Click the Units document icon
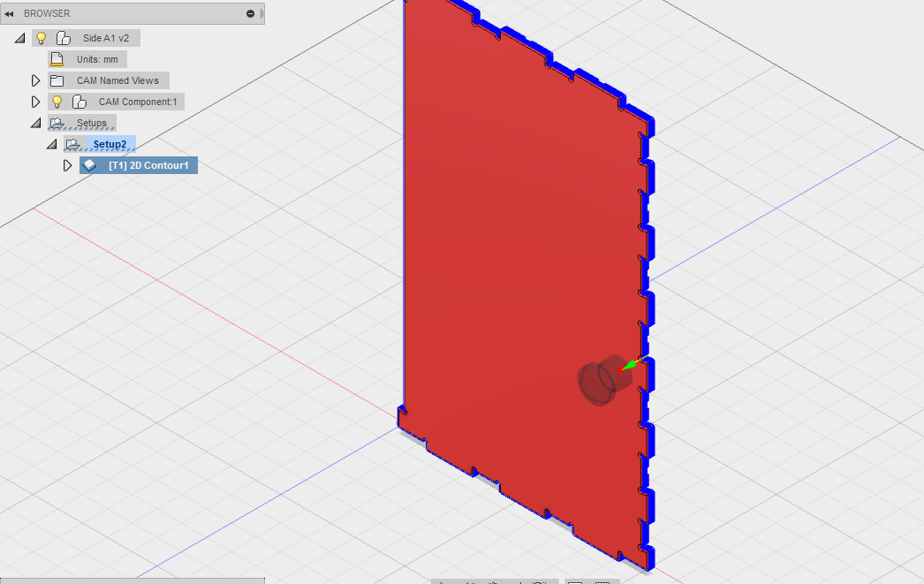924x584 pixels. pyautogui.click(x=57, y=59)
